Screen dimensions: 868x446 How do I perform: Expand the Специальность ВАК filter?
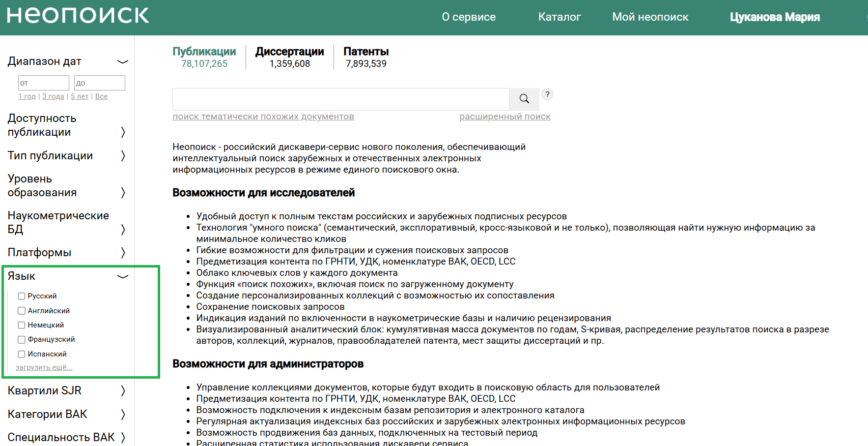[123, 437]
